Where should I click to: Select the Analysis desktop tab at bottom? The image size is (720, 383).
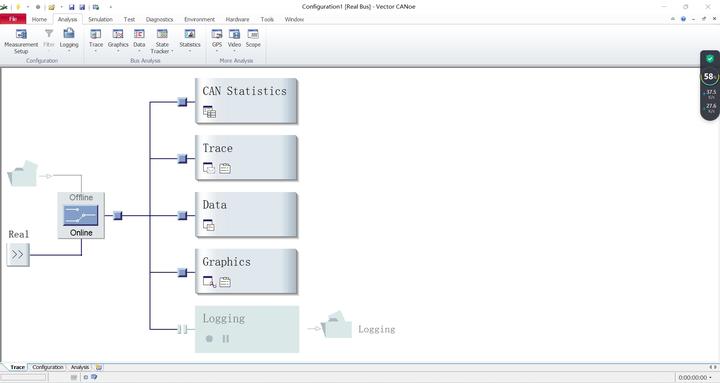79,367
